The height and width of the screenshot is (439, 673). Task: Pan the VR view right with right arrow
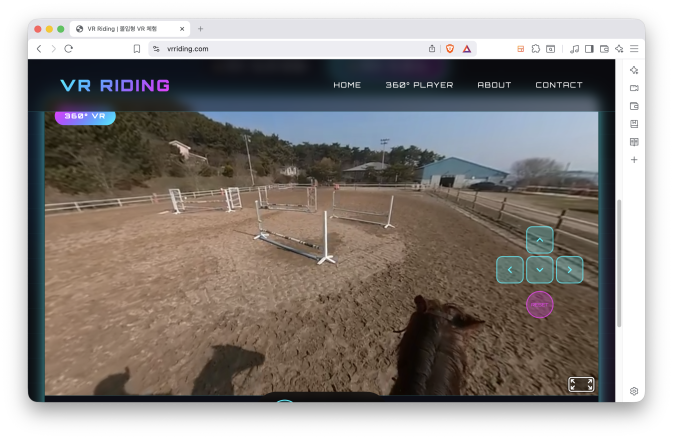tap(569, 269)
